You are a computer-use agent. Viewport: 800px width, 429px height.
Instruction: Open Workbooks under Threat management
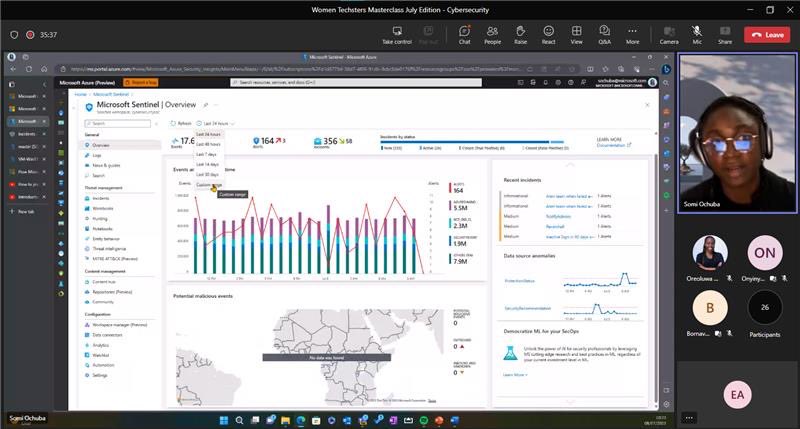tap(103, 209)
